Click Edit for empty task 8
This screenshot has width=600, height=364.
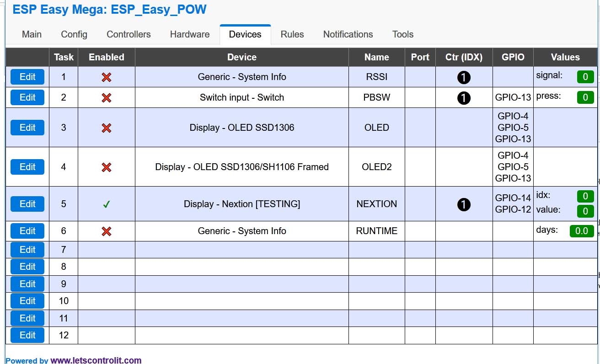coord(27,267)
